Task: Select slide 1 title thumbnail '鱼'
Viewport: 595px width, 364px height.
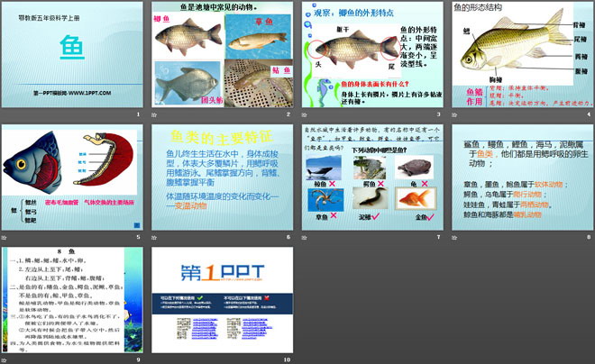Action: click(x=72, y=55)
